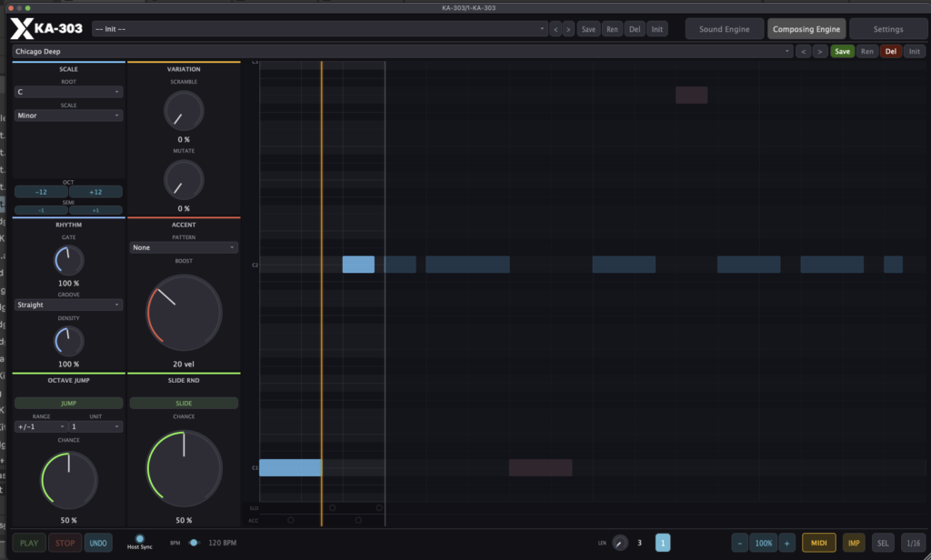Toggle Host Sync on or off

click(139, 538)
